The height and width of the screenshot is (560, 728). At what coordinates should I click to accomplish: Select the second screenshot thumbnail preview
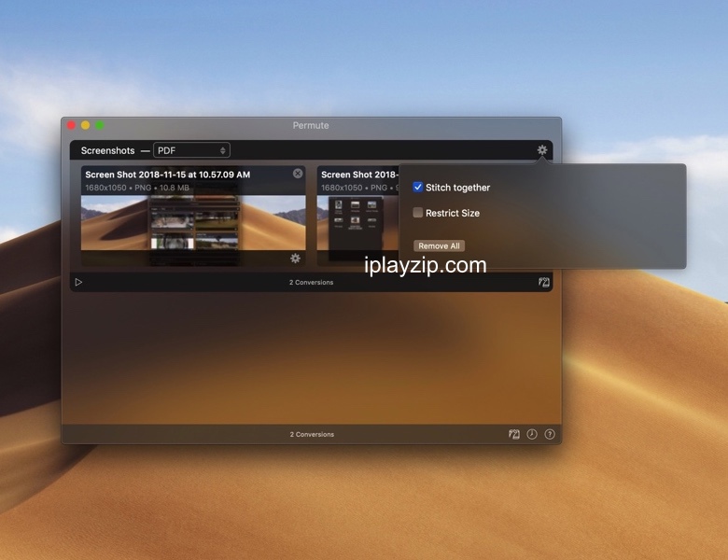tap(357, 231)
